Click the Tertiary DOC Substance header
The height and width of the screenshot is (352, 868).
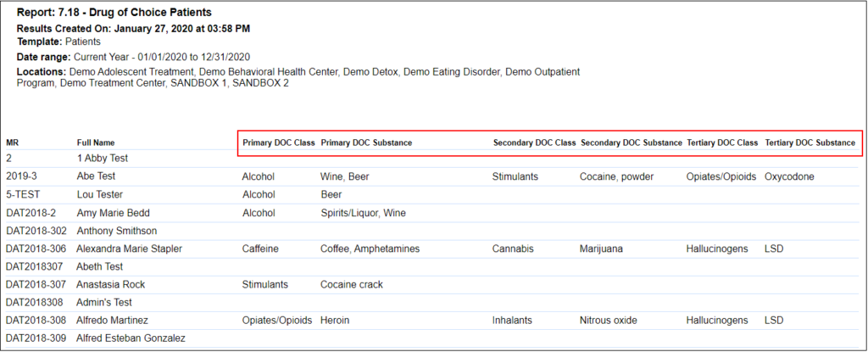[810, 142]
